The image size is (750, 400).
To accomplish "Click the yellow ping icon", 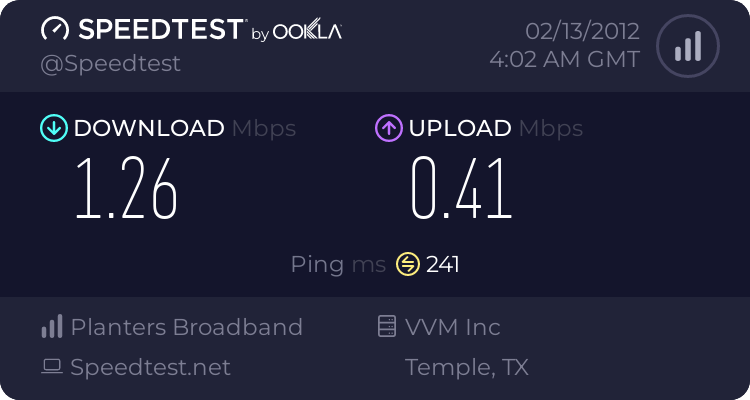I will pyautogui.click(x=408, y=264).
